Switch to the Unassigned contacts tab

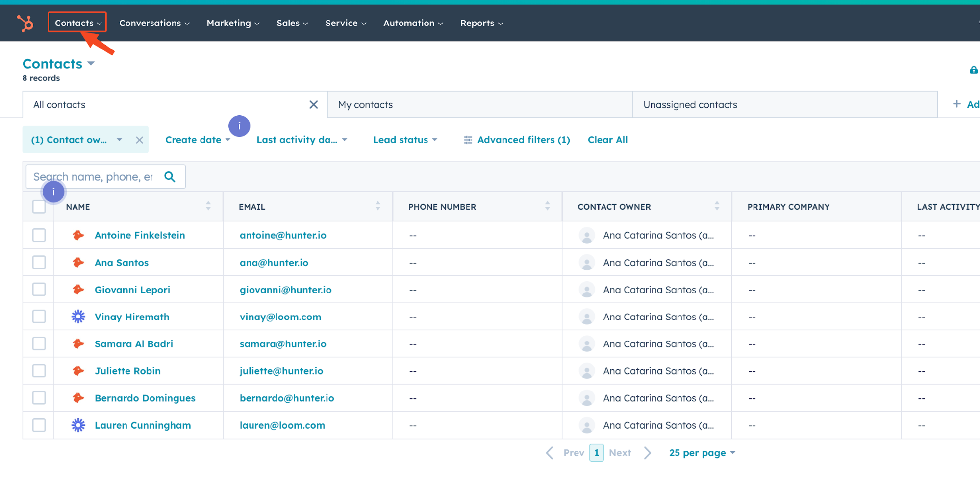pos(785,104)
